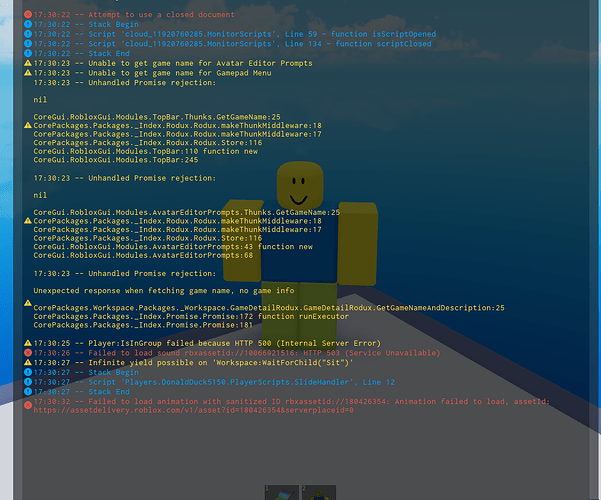Image resolution: width=601 pixels, height=500 pixels.
Task: Click the 'Modules.AvatarEditorPrompts:68' stack line
Action: (143, 255)
